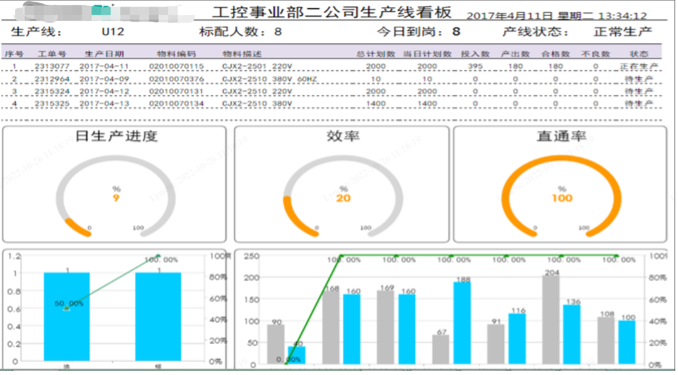Click the 不良数 column header

coord(595,54)
